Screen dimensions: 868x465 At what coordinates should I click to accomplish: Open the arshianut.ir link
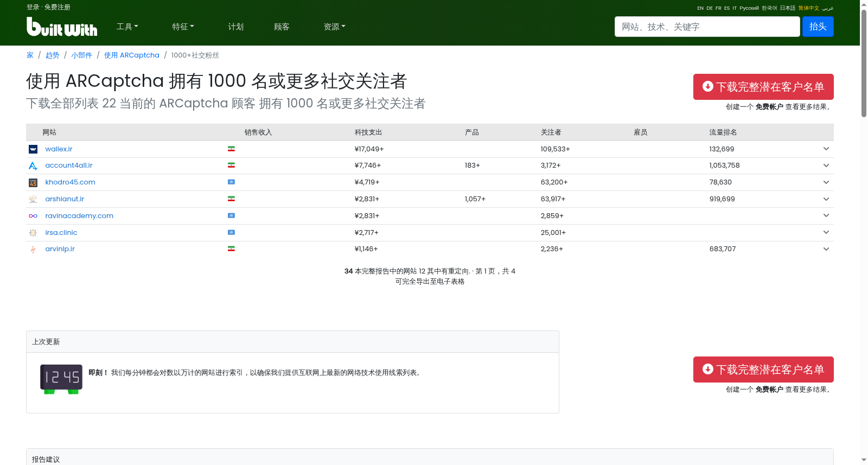[x=65, y=199]
